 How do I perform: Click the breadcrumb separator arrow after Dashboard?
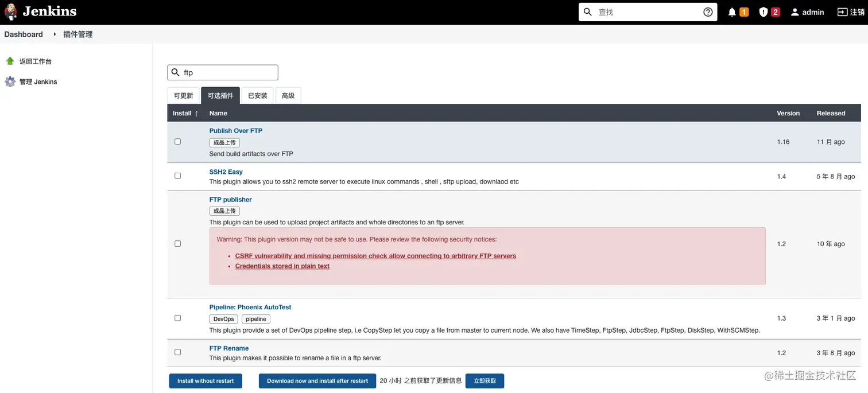(55, 34)
